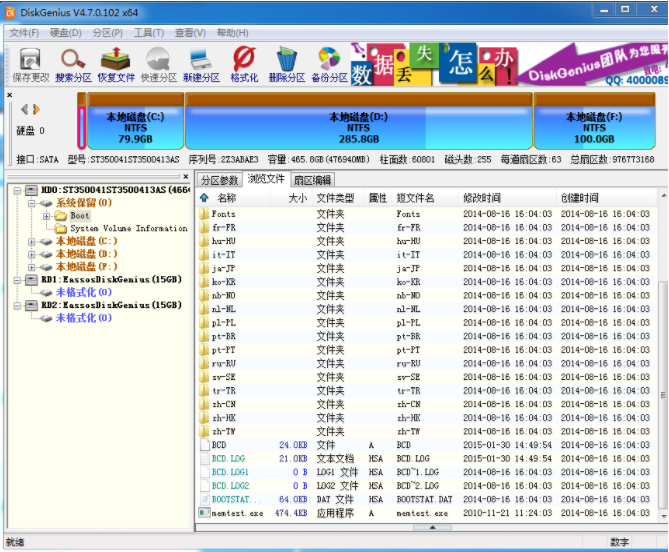
Task: Click the 保存更改 (save changes) toolbar icon
Action: pyautogui.click(x=30, y=64)
